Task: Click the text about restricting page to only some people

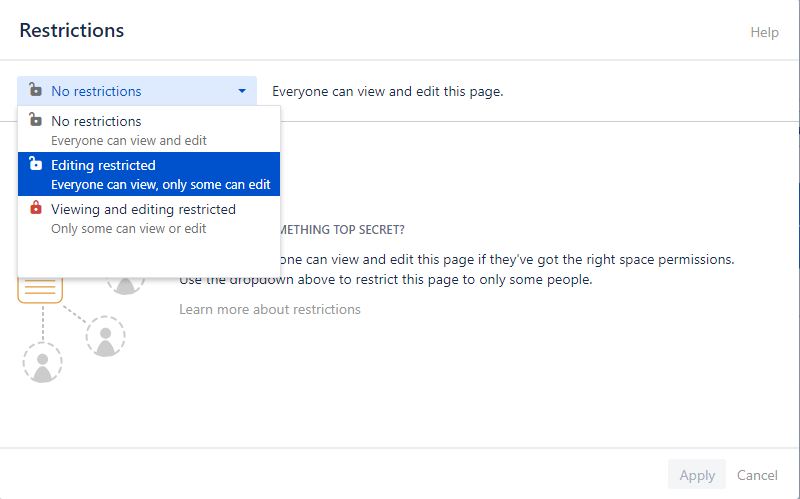Action: pos(385,280)
